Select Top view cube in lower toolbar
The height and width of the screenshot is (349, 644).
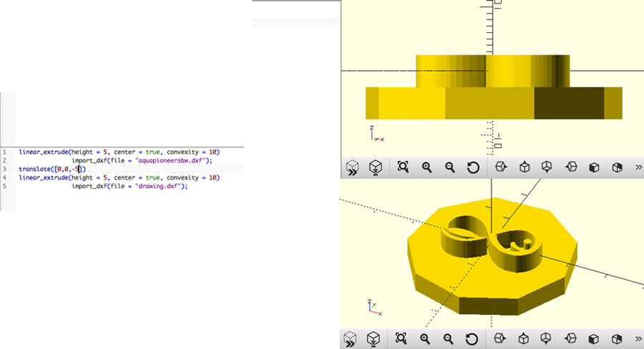(523, 339)
